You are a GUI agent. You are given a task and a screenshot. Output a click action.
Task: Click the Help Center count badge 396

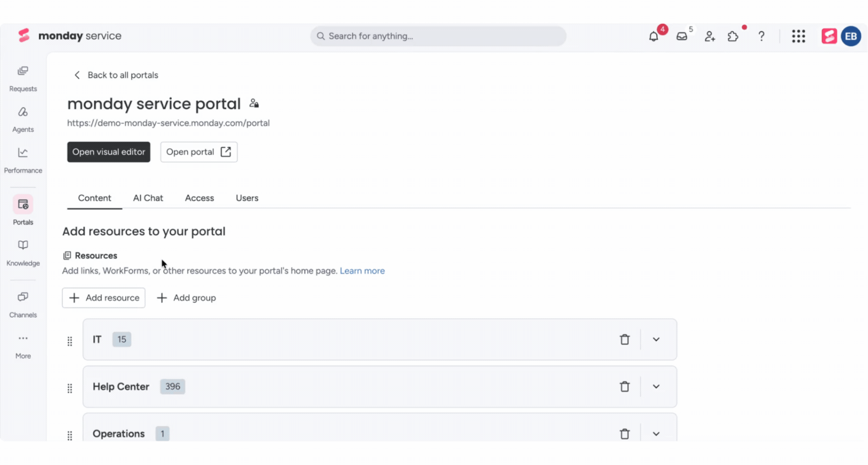click(173, 386)
